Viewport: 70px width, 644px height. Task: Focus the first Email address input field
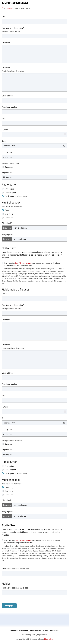tap(34, 100)
